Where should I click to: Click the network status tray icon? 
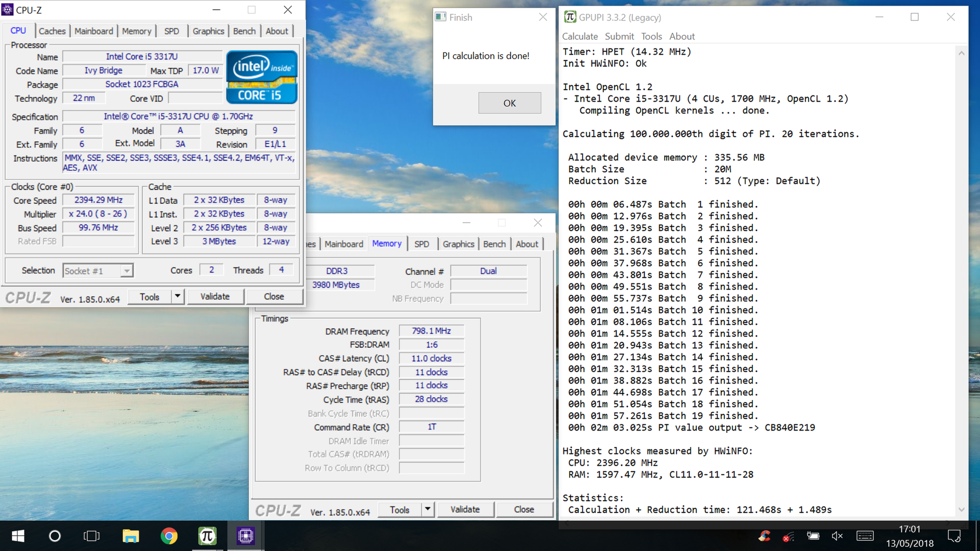(789, 536)
